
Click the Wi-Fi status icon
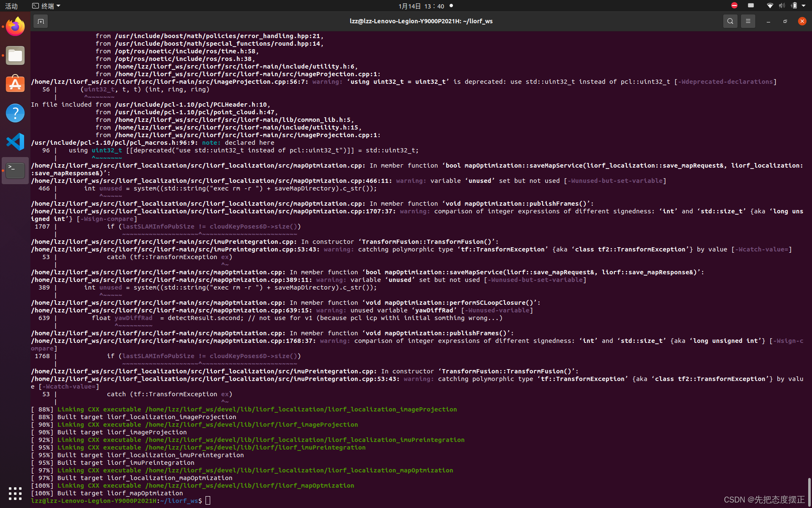point(770,6)
